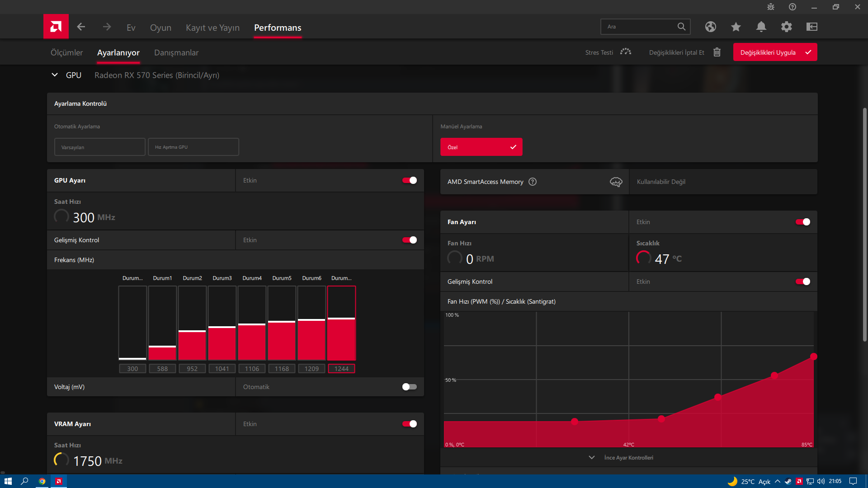Open favorites star icon
Viewport: 868px width, 488px height.
736,27
